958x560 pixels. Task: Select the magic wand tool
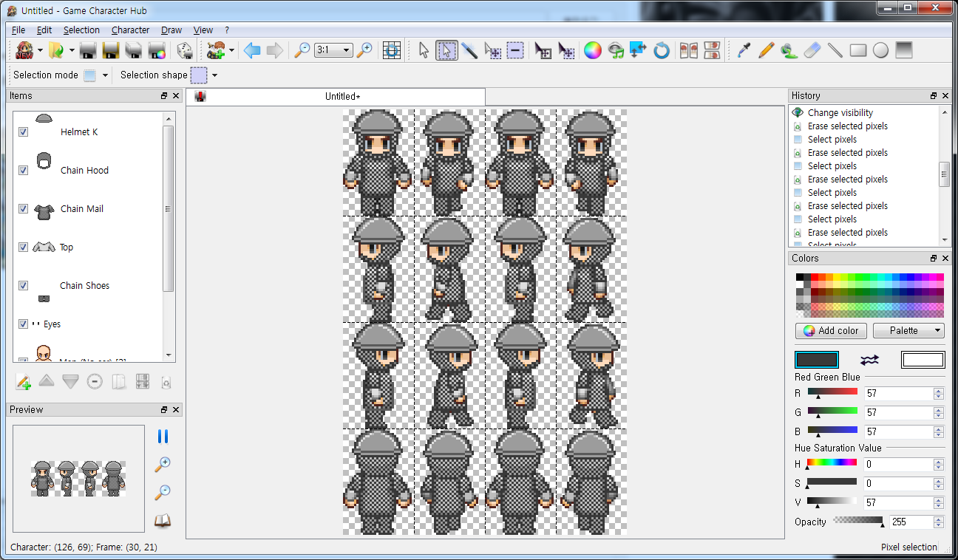click(x=469, y=50)
